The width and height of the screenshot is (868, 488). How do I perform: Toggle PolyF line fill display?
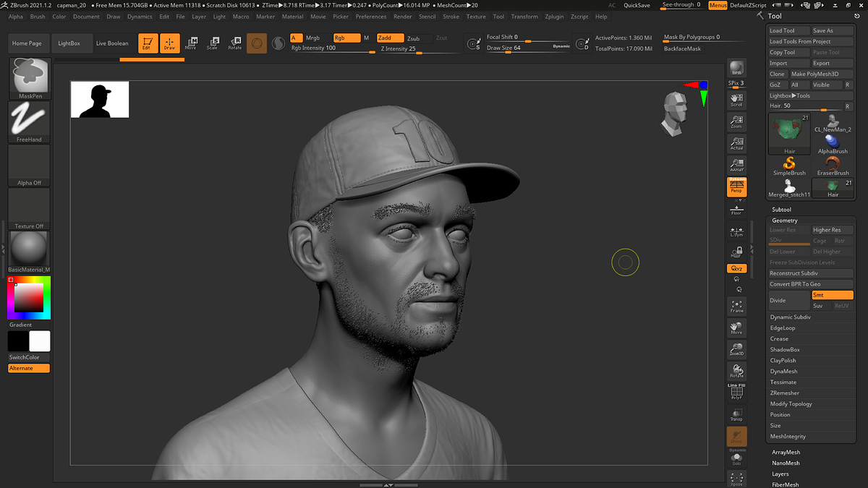pyautogui.click(x=736, y=393)
